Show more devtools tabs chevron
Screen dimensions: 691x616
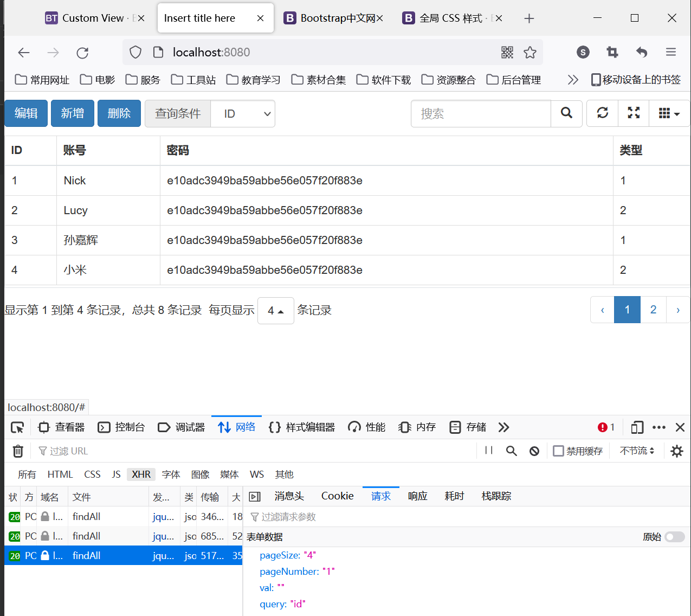coord(503,427)
